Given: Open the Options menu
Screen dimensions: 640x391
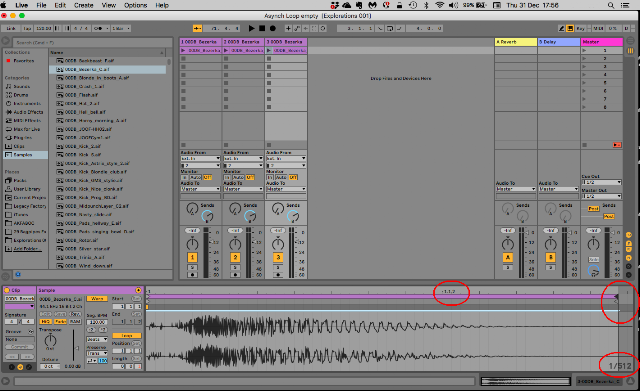Looking at the screenshot, I should click(136, 5).
